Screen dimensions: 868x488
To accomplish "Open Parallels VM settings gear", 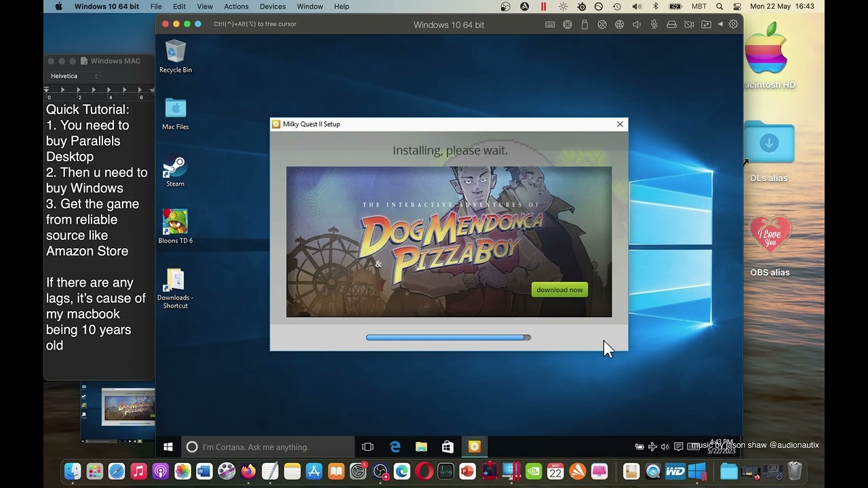I will pyautogui.click(x=733, y=24).
